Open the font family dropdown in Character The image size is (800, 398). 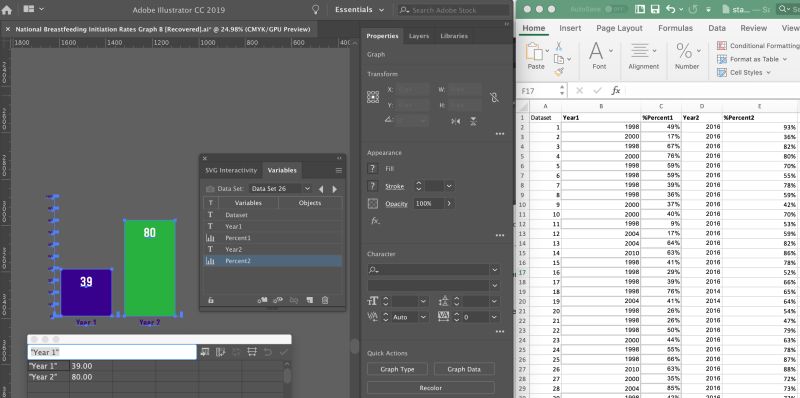click(494, 269)
